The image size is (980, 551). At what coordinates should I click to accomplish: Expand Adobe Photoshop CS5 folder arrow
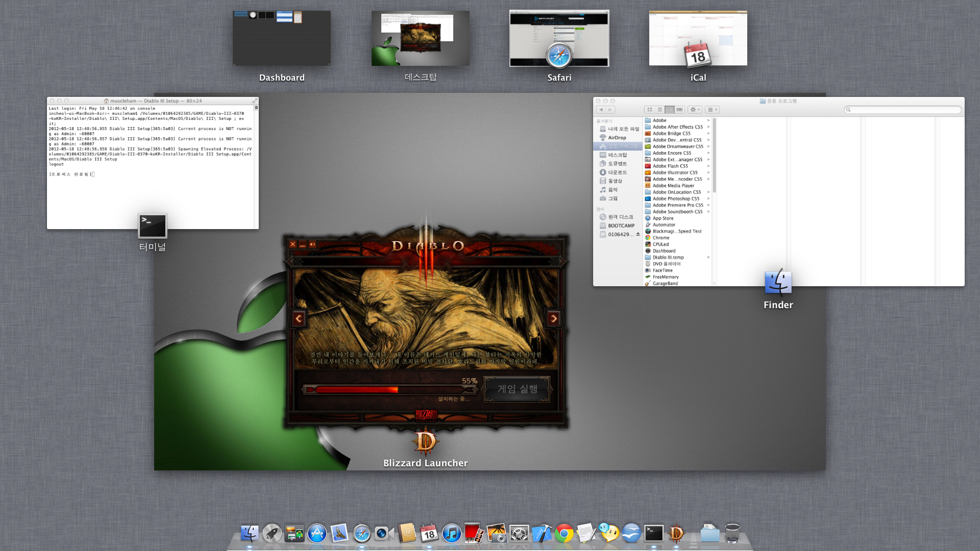(x=708, y=199)
